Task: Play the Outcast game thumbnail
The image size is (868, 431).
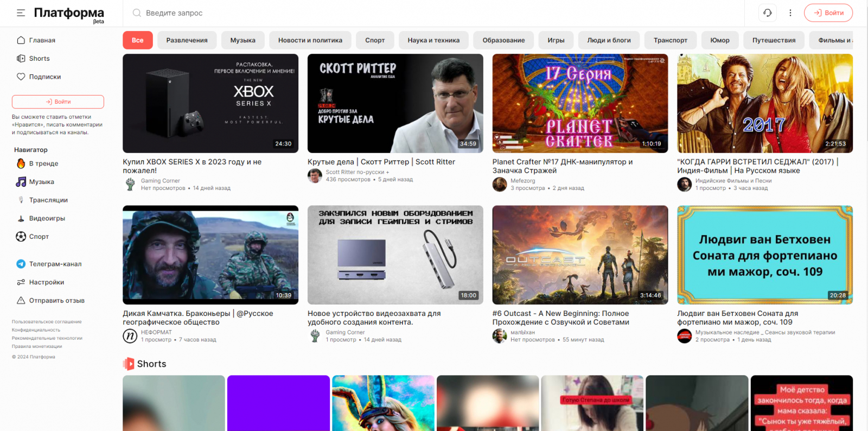Action: point(580,255)
